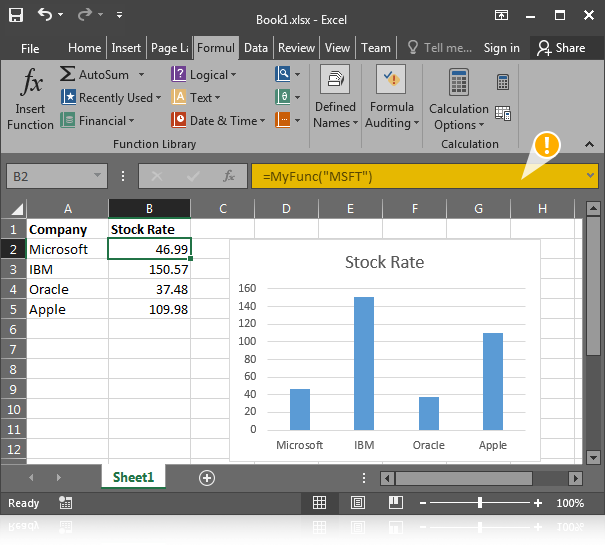This screenshot has height=545, width=605.
Task: Click the zoom slider handle
Action: point(480,503)
